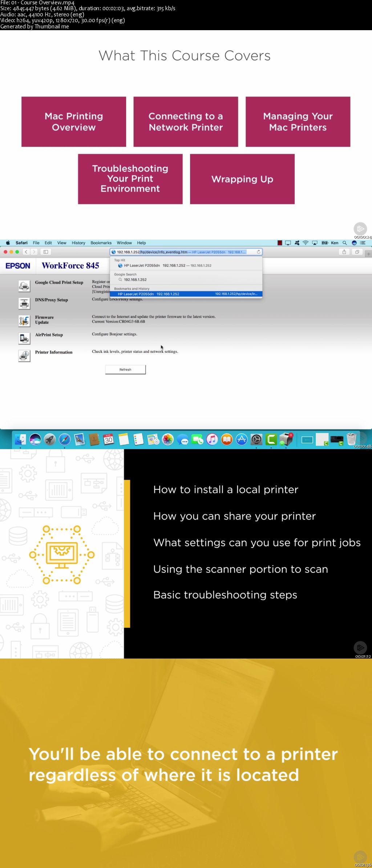
Task: Click the Firmware Update tools icon
Action: click(x=24, y=321)
